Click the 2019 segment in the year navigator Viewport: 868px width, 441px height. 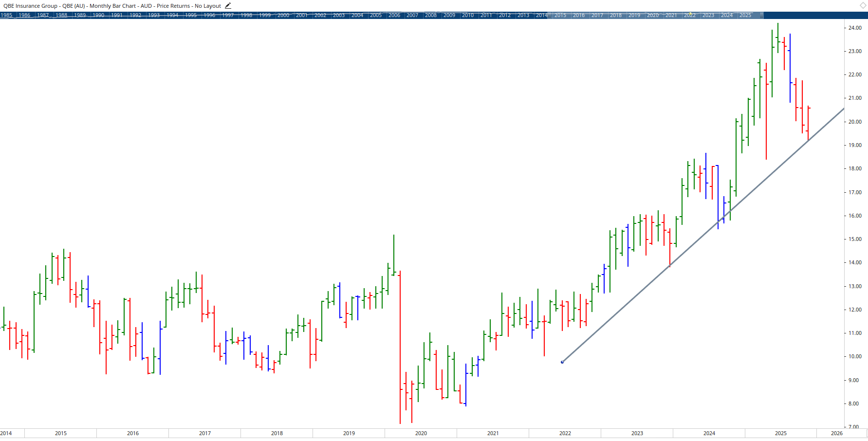634,15
